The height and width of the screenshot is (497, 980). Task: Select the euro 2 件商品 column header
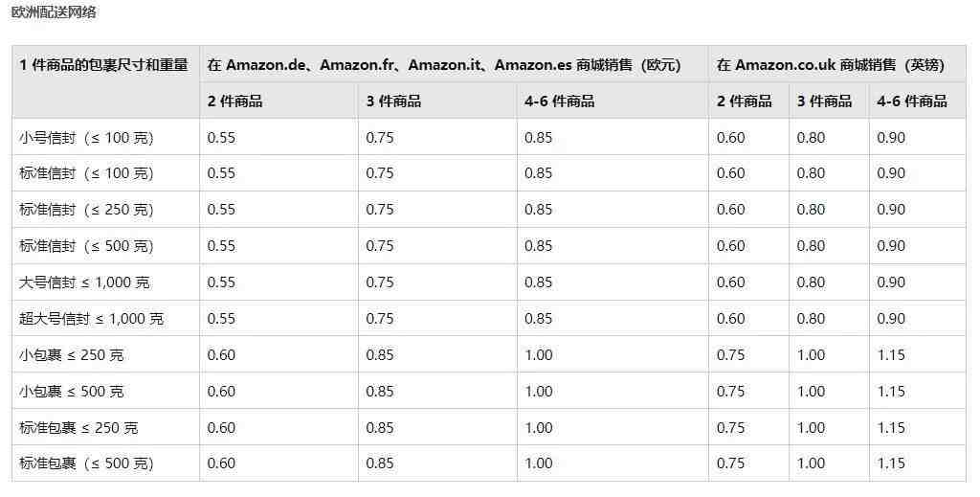(235, 102)
